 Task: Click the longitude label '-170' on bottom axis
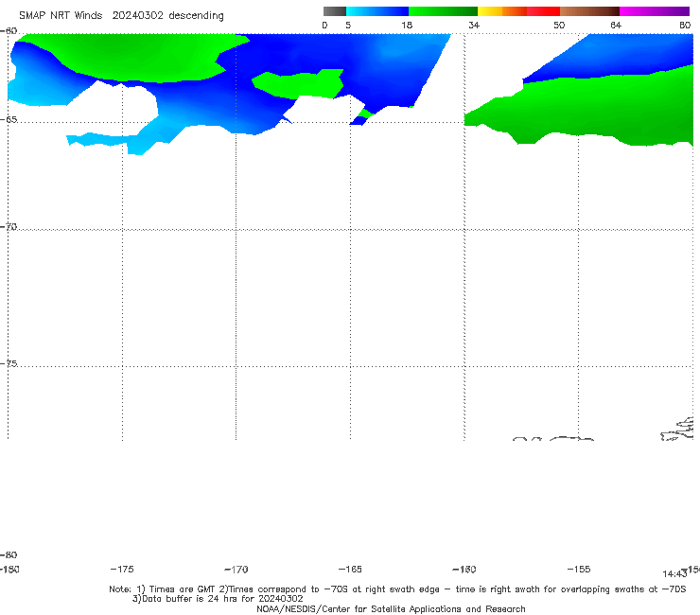coord(236,569)
